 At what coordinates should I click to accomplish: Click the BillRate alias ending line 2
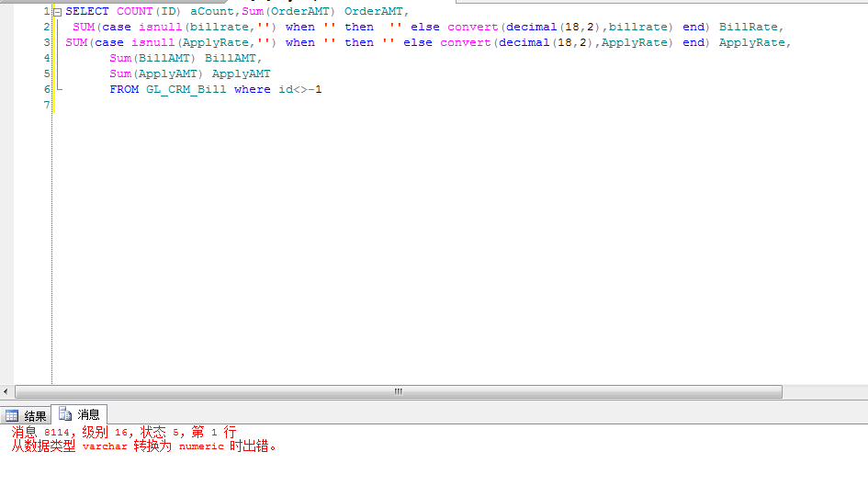tap(749, 27)
